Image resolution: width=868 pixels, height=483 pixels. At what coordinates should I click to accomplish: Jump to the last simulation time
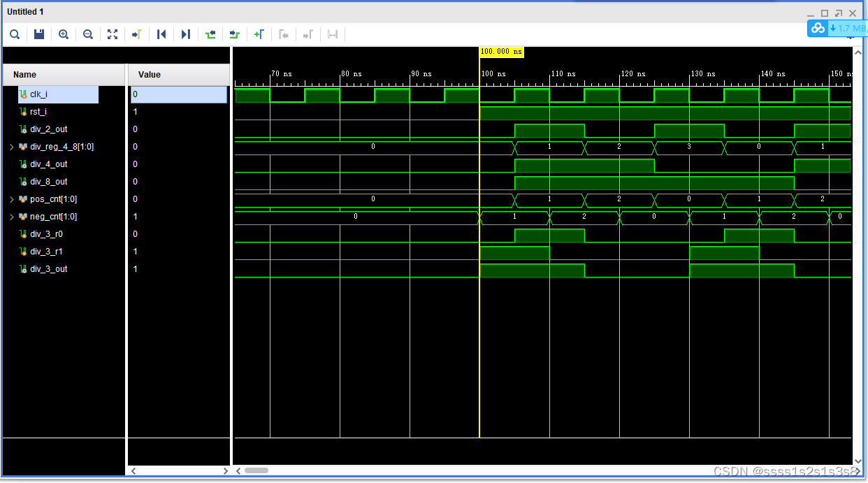pyautogui.click(x=186, y=34)
